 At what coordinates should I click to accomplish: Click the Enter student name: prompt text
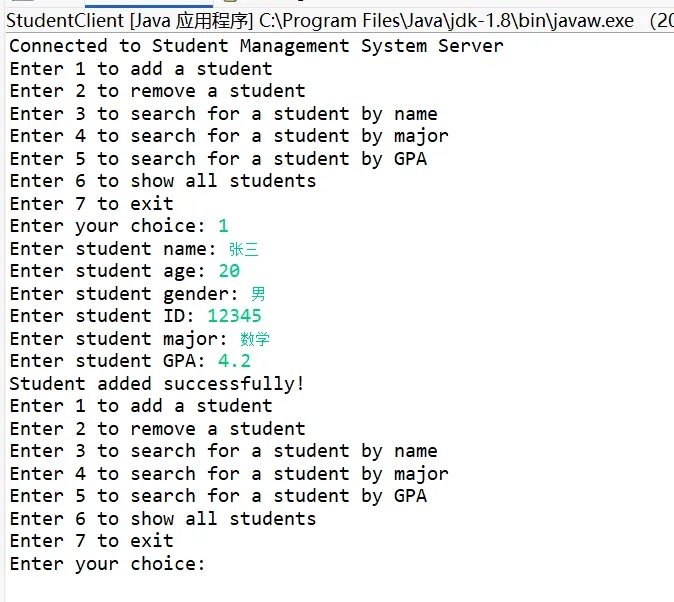(x=112, y=249)
